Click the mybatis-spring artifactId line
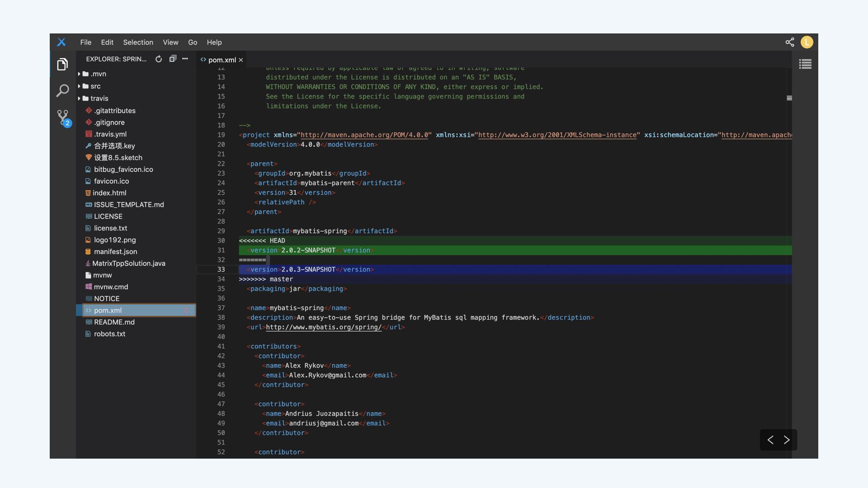 322,231
